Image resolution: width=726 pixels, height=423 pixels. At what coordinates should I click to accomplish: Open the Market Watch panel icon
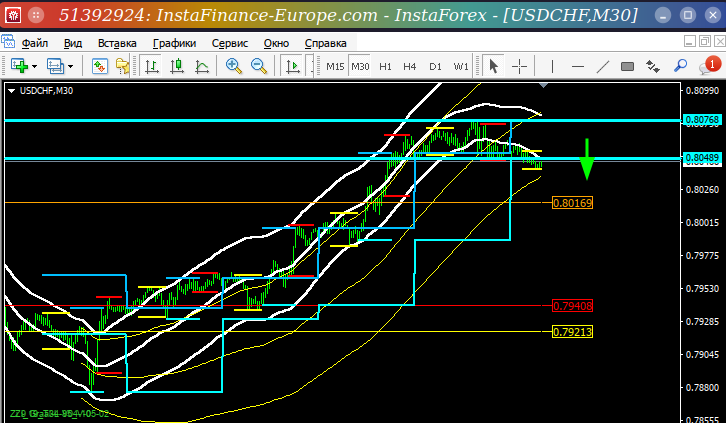click(100, 66)
